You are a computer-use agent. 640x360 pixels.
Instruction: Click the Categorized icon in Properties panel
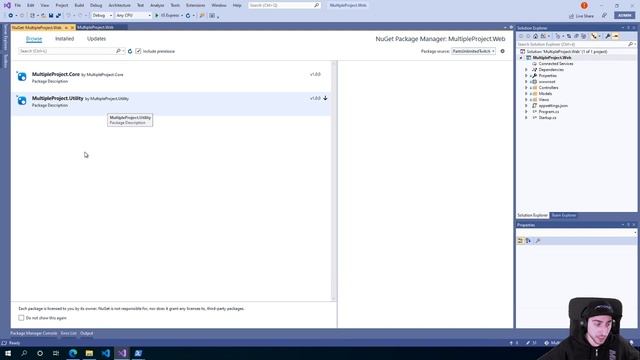520,241
